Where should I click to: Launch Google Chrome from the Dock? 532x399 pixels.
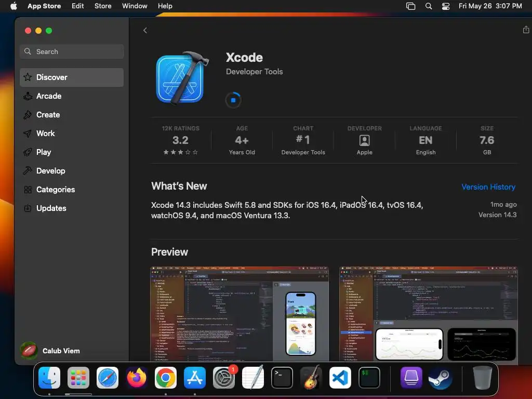pos(166,378)
